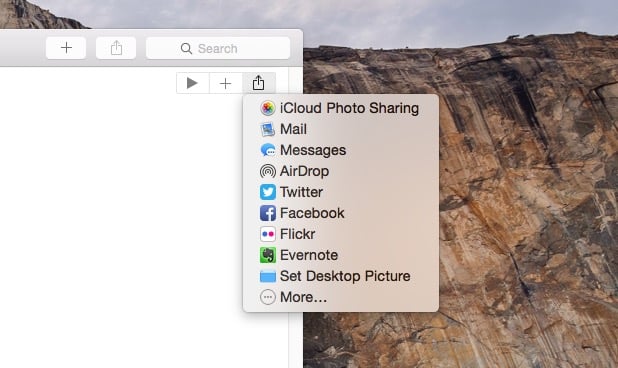
Task: Click the Twitter bird icon
Action: [x=268, y=192]
